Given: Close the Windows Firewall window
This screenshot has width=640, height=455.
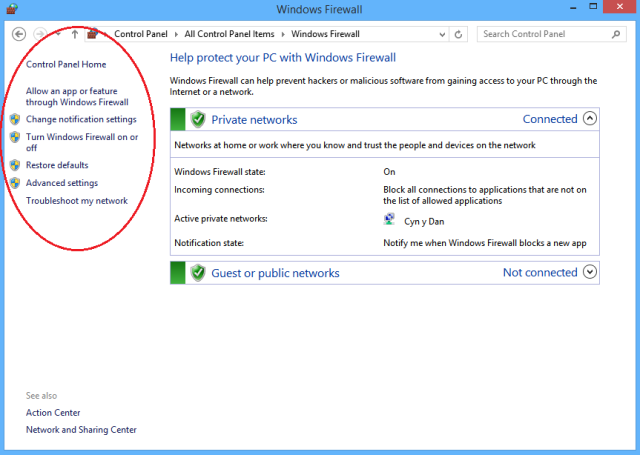Looking at the screenshot, I should click(x=620, y=7).
